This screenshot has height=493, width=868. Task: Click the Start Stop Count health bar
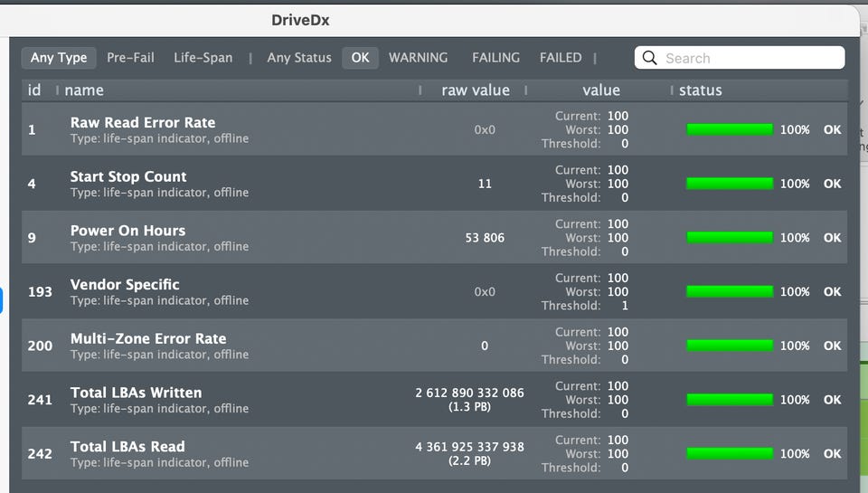[730, 184]
